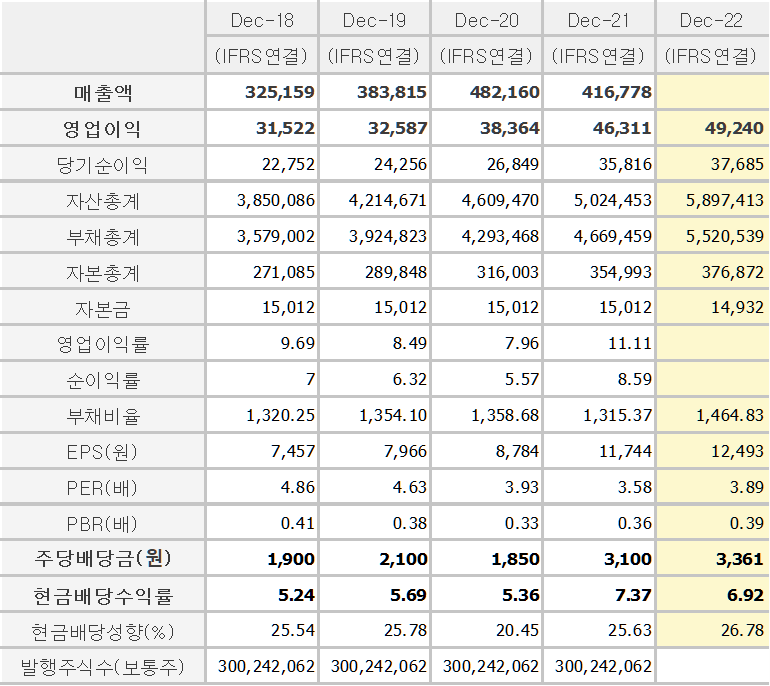Select operating margin value 9.69
The width and height of the screenshot is (770, 686).
[x=298, y=343]
